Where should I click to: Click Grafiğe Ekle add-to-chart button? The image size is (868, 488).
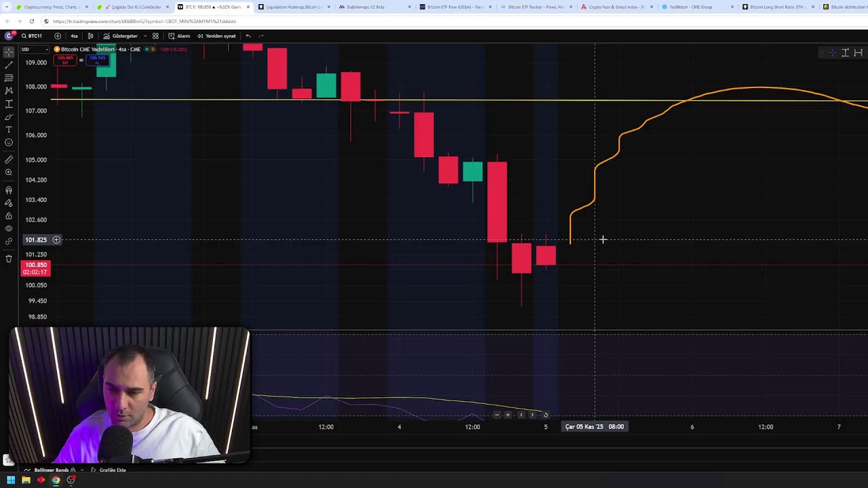pos(108,470)
